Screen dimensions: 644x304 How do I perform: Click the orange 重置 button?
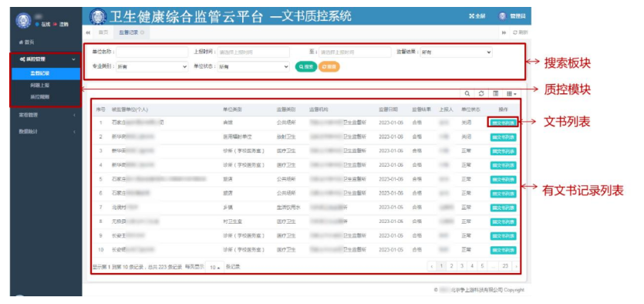point(329,66)
